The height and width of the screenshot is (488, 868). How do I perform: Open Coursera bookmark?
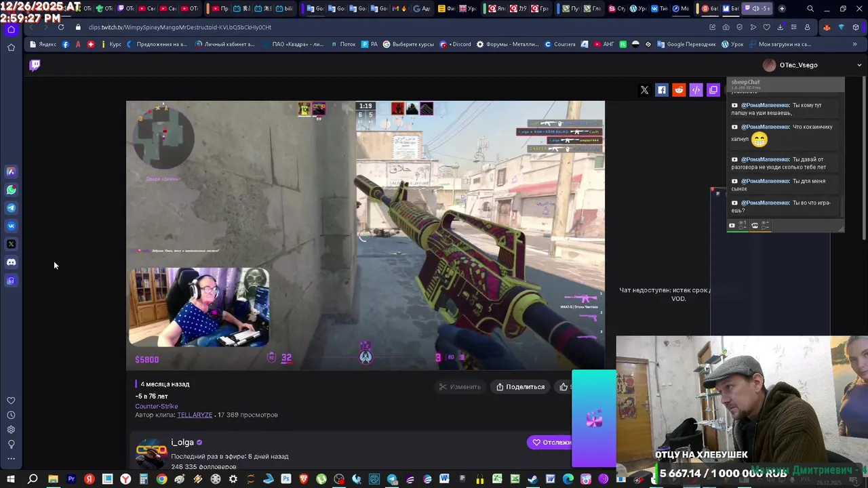click(560, 44)
